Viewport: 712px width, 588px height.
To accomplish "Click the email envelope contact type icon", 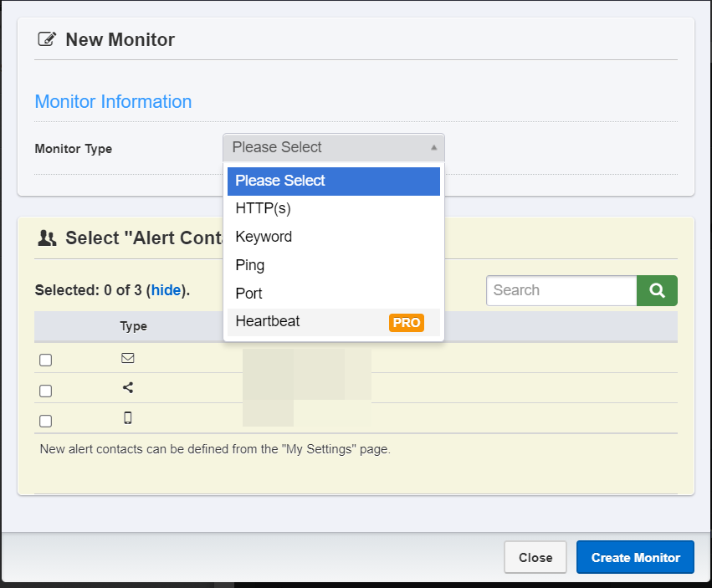I will 128,358.
